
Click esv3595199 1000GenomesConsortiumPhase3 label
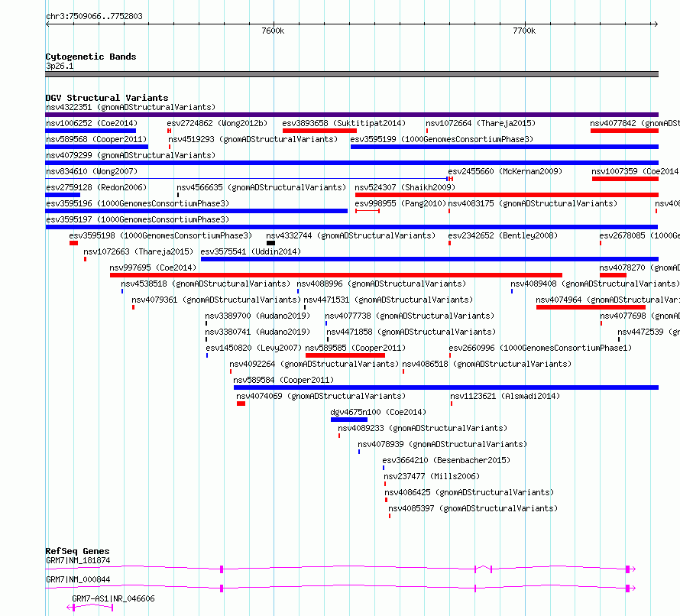tap(442, 139)
